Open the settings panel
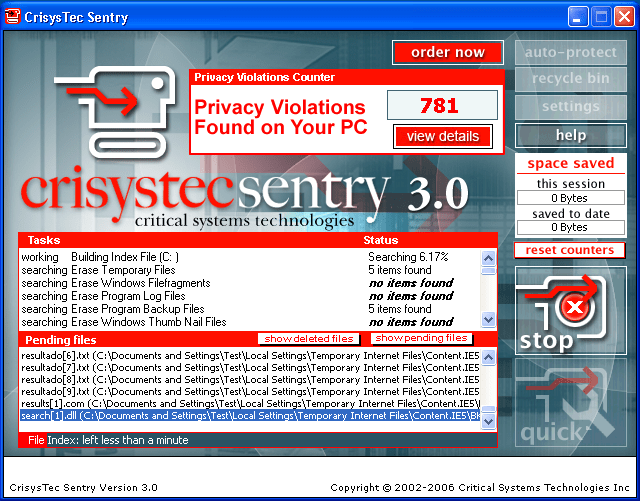This screenshot has width=640, height=501. pyautogui.click(x=570, y=107)
